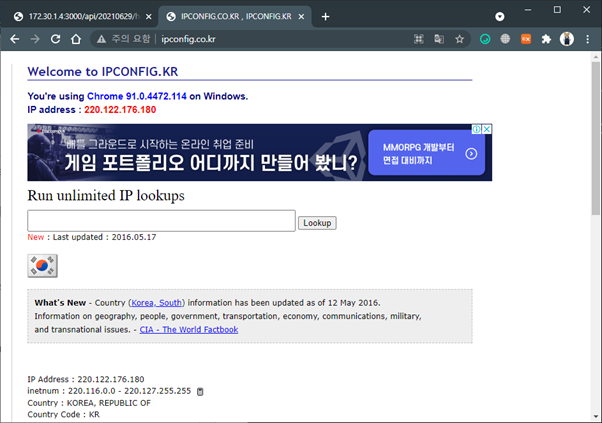Click the QR code icon in address bar
The width and height of the screenshot is (602, 423).
click(x=419, y=39)
